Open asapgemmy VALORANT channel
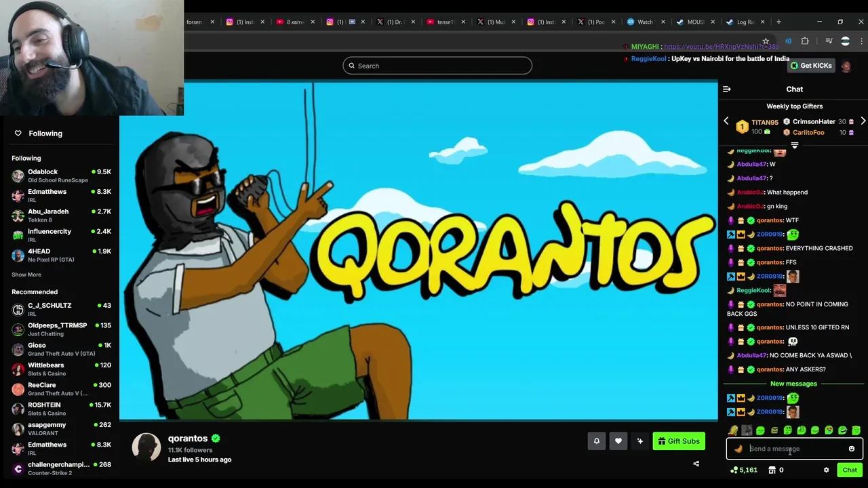The width and height of the screenshot is (868, 488). tap(61, 428)
